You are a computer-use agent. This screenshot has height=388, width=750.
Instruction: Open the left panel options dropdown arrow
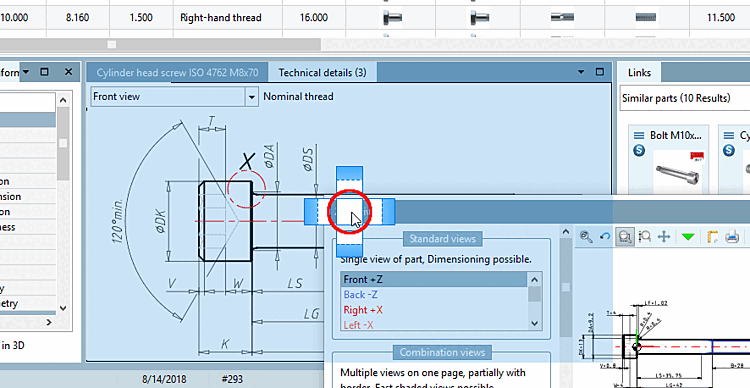point(26,72)
